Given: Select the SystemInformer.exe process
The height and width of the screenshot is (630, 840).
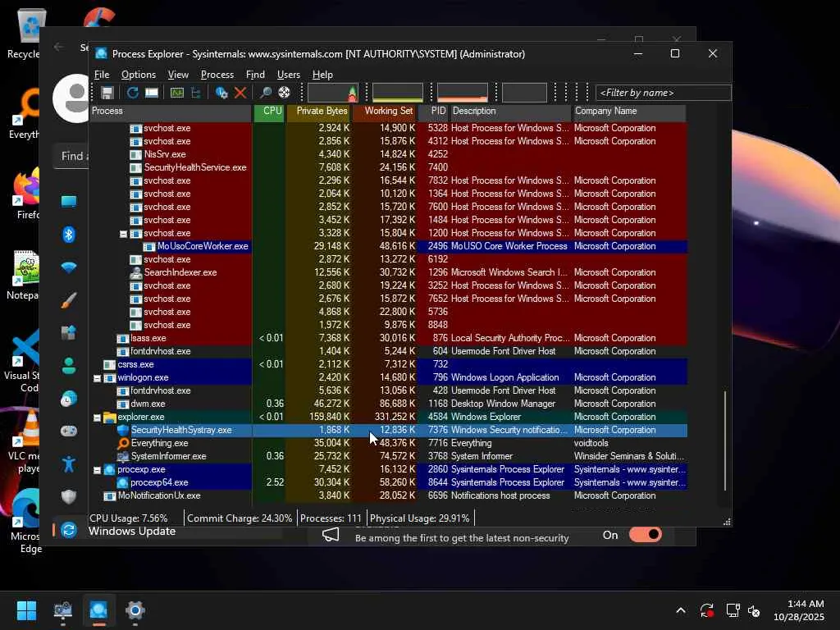Looking at the screenshot, I should [x=388, y=456].
